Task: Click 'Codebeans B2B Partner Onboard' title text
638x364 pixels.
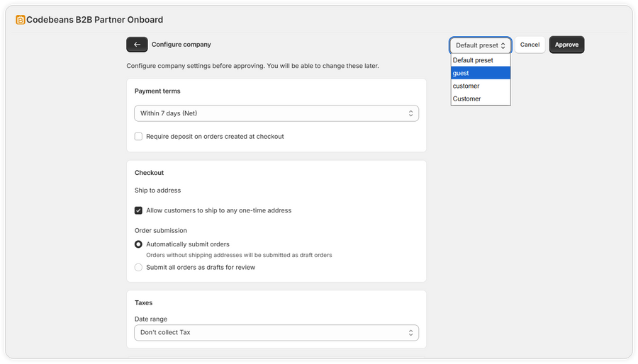Action: tap(94, 20)
